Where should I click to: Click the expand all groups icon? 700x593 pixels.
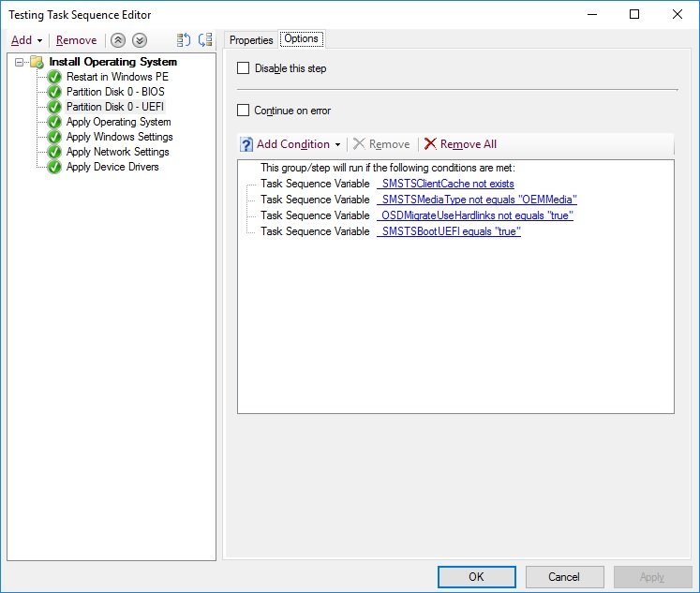click(x=184, y=40)
